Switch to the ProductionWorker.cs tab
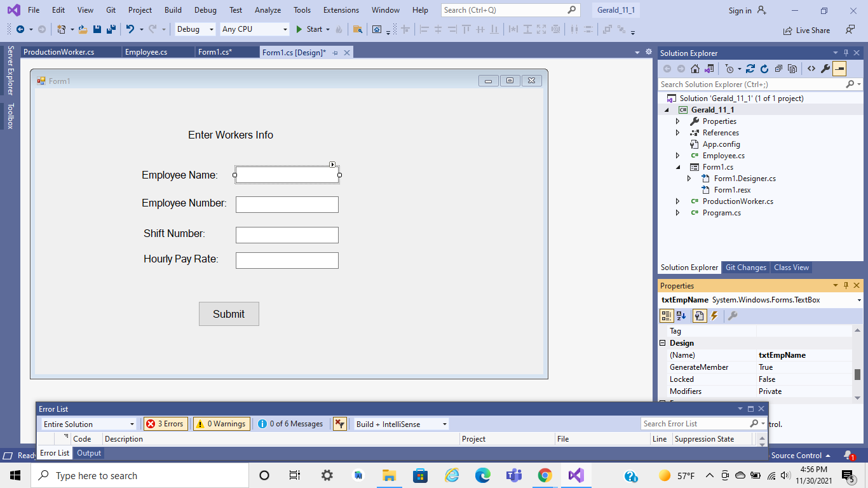The height and width of the screenshot is (488, 868). (x=71, y=52)
